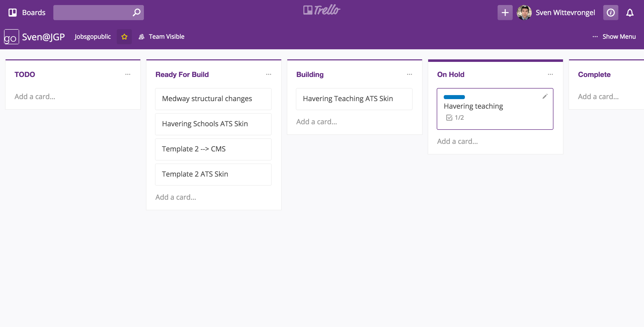The width and height of the screenshot is (644, 327).
Task: Open Template 2 ATS Skin card
Action: tap(213, 174)
